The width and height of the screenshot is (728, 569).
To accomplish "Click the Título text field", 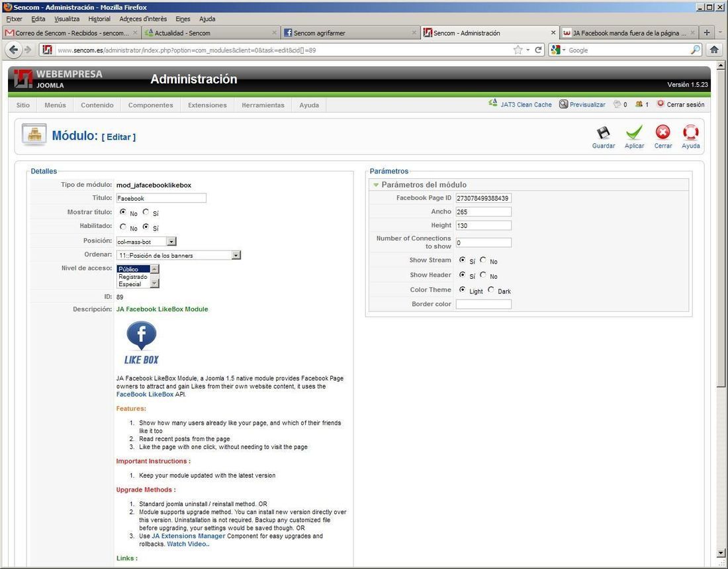I will point(161,198).
